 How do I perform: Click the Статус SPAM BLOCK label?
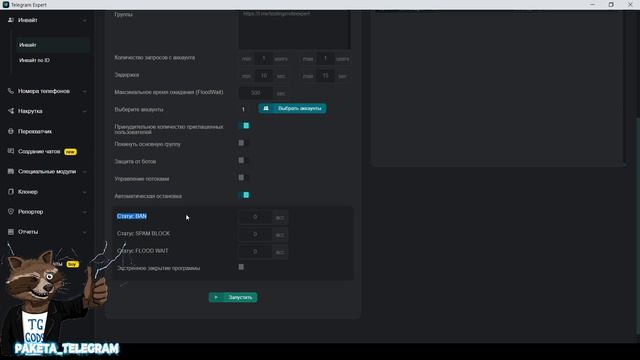pos(143,233)
